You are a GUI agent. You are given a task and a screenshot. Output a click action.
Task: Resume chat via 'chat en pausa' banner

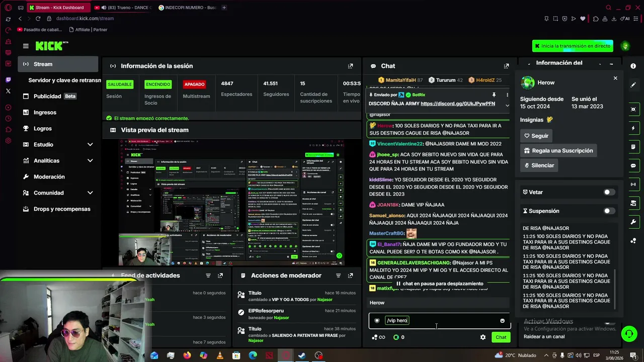pos(439,284)
